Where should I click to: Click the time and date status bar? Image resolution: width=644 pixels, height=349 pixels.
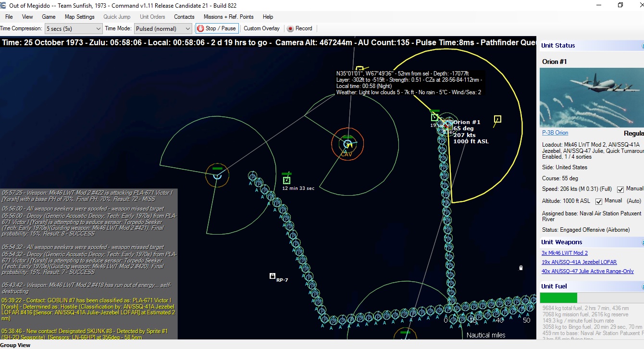268,42
